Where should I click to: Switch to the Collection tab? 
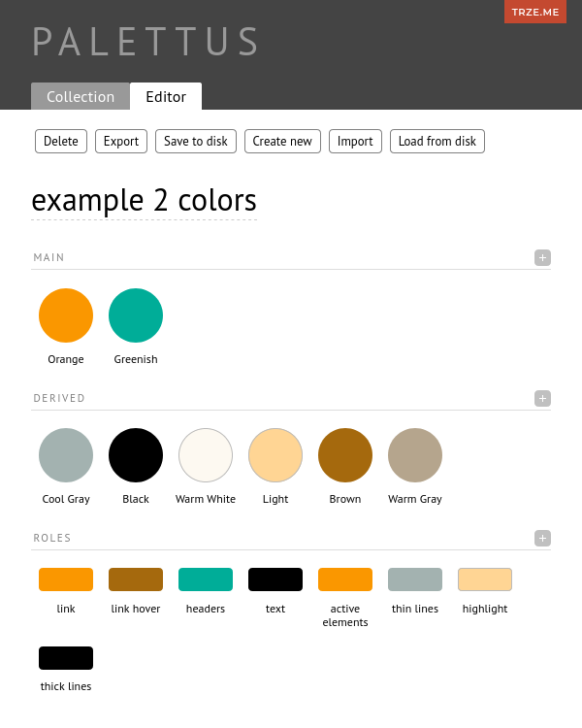tap(81, 96)
